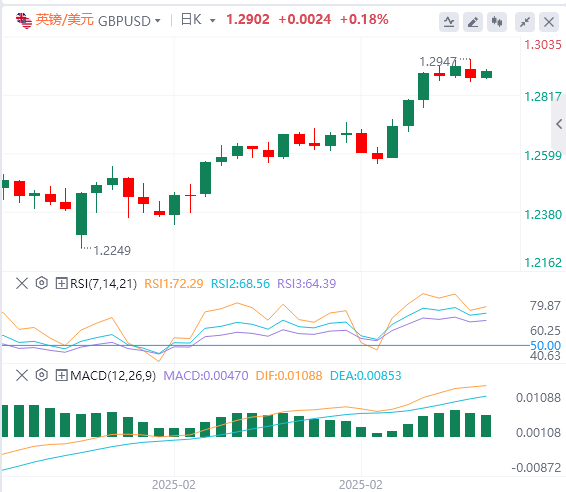The height and width of the screenshot is (492, 566).
Task: Select the pencil drawing tool
Action: click(x=473, y=22)
